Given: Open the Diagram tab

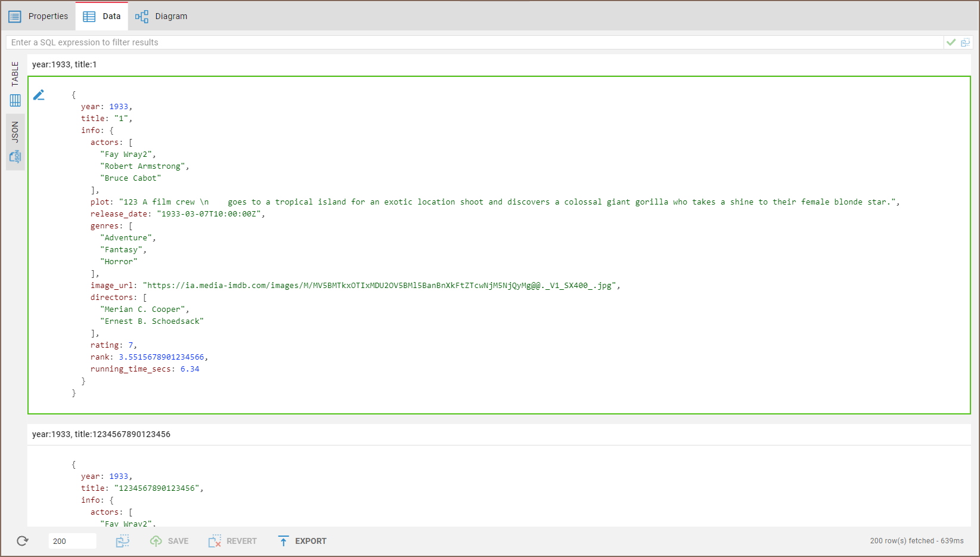Looking at the screenshot, I should (x=161, y=16).
